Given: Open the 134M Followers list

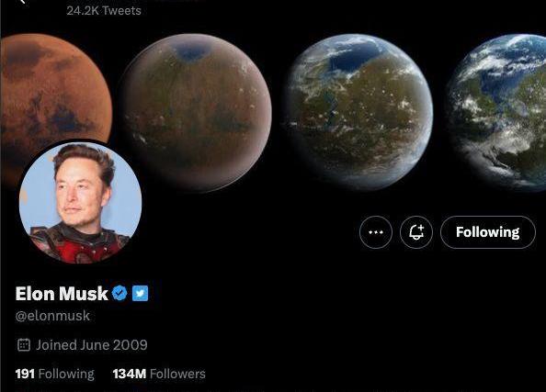Looking at the screenshot, I should 159,374.
